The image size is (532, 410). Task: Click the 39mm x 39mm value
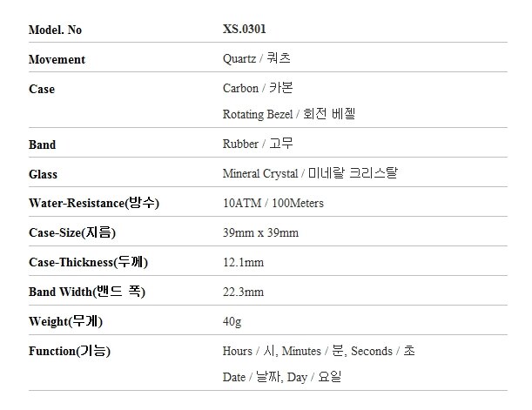point(261,233)
